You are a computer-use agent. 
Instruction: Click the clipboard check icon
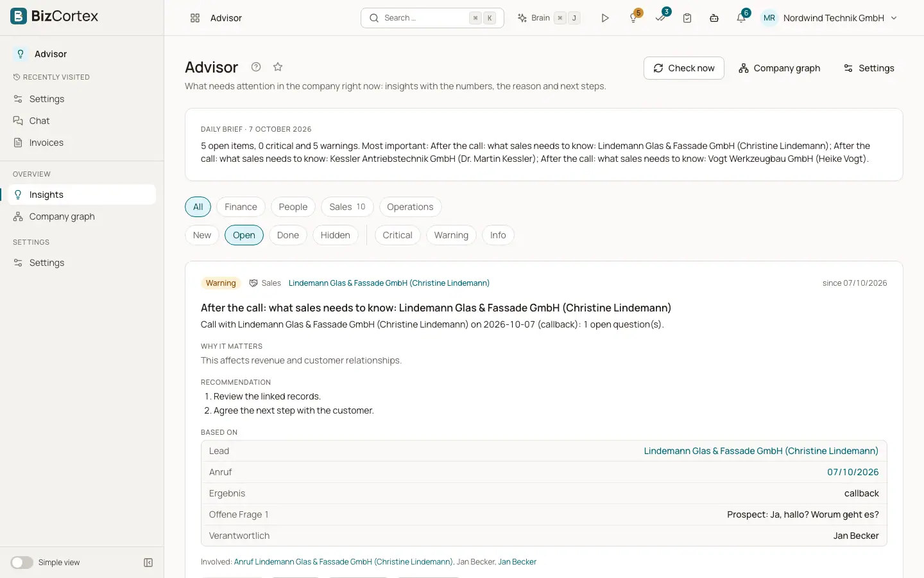pos(687,18)
